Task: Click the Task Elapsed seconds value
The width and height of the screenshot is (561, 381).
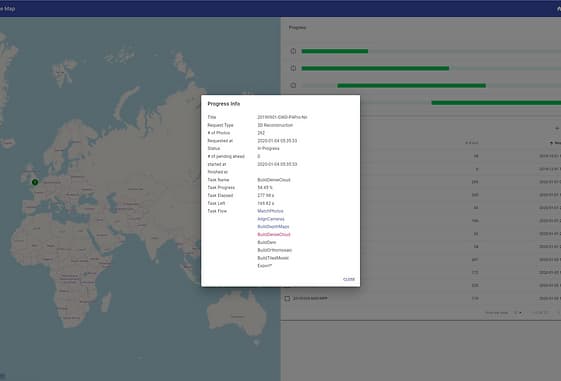Action: pos(265,195)
